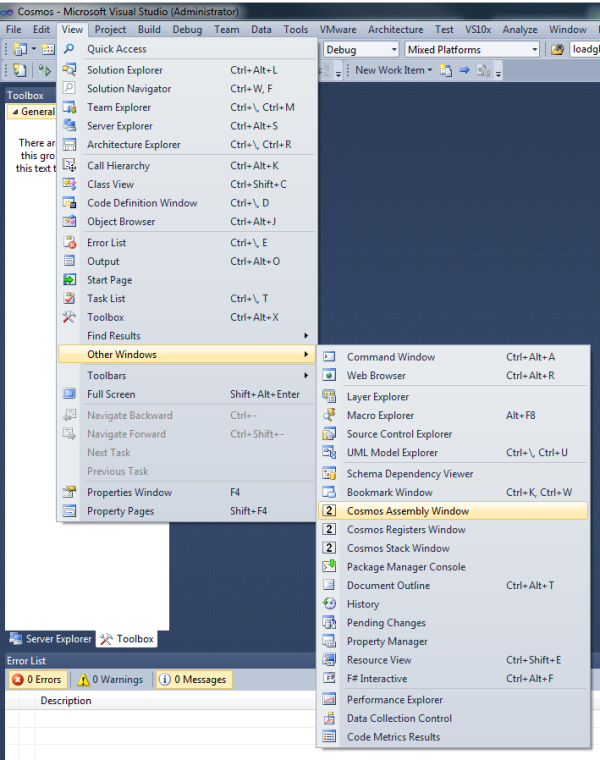Switch to the Toolbox tab at bottom
This screenshot has width=600, height=760.
tap(126, 639)
